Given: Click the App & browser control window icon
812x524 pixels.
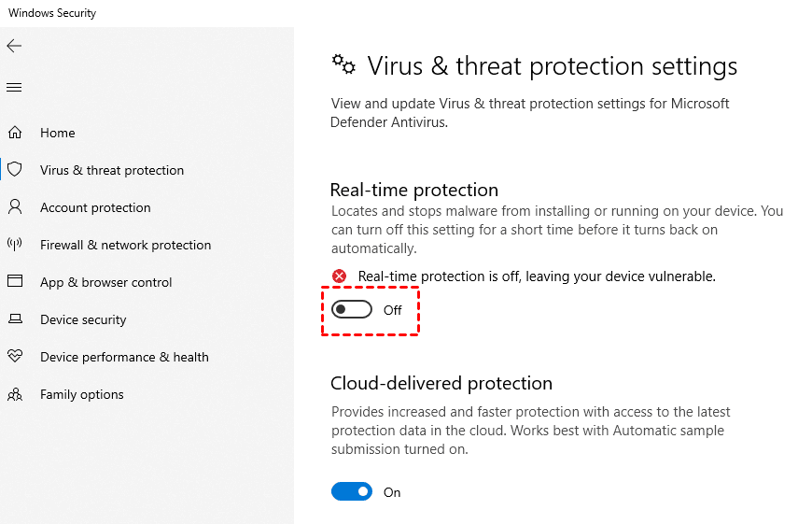Looking at the screenshot, I should [x=15, y=281].
